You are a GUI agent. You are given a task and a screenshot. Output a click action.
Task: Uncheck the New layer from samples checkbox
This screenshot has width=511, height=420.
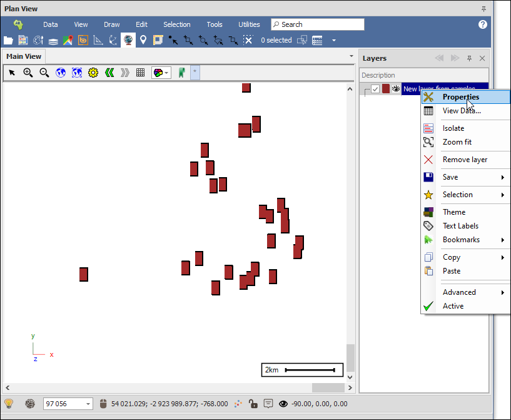(x=375, y=89)
